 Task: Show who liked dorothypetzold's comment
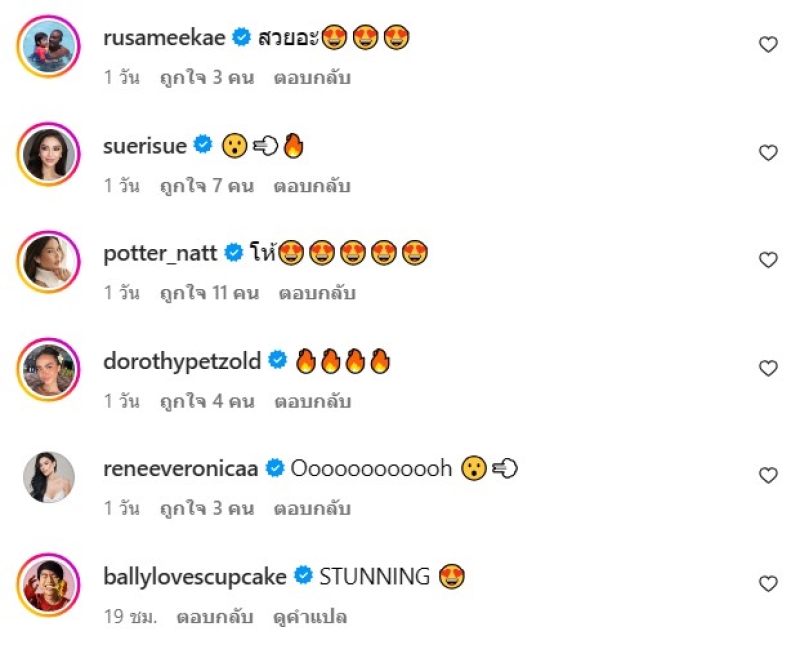click(206, 401)
